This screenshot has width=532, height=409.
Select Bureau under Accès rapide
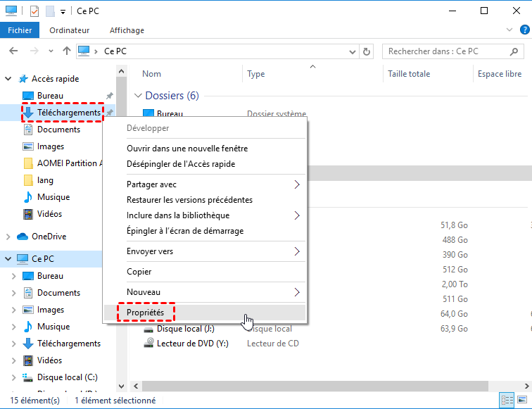tap(50, 96)
